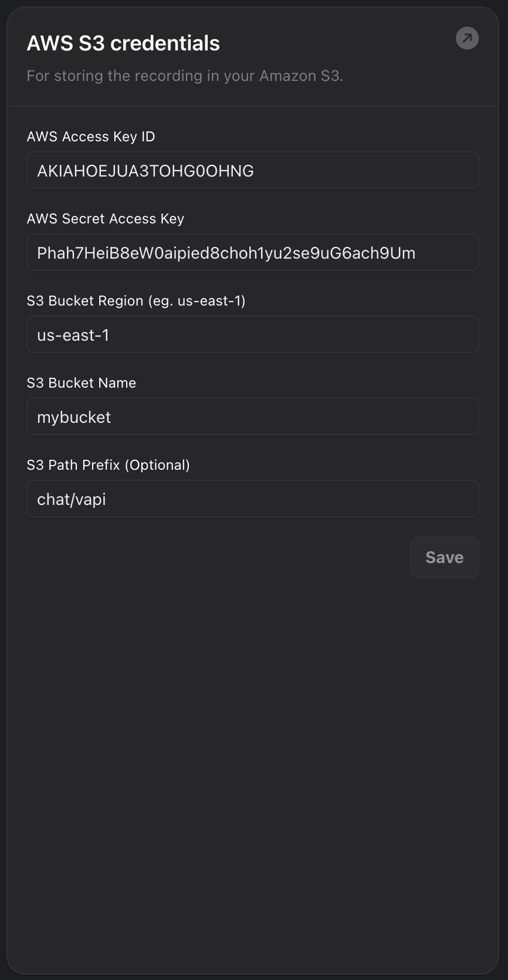Click the "us-east-1" region value text

coord(73,335)
